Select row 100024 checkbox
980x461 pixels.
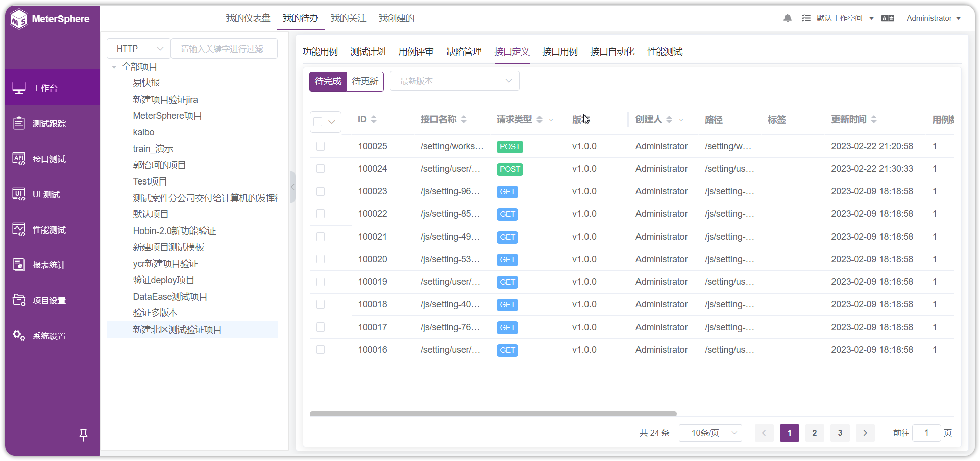coord(320,169)
